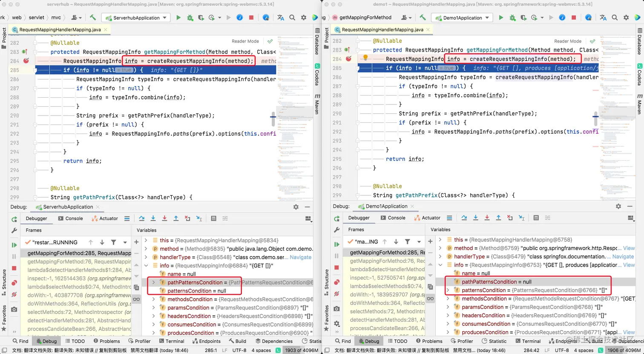This screenshot has height=354, width=644.
Task: Click Step Into in serverhub debugger
Action: point(153,218)
